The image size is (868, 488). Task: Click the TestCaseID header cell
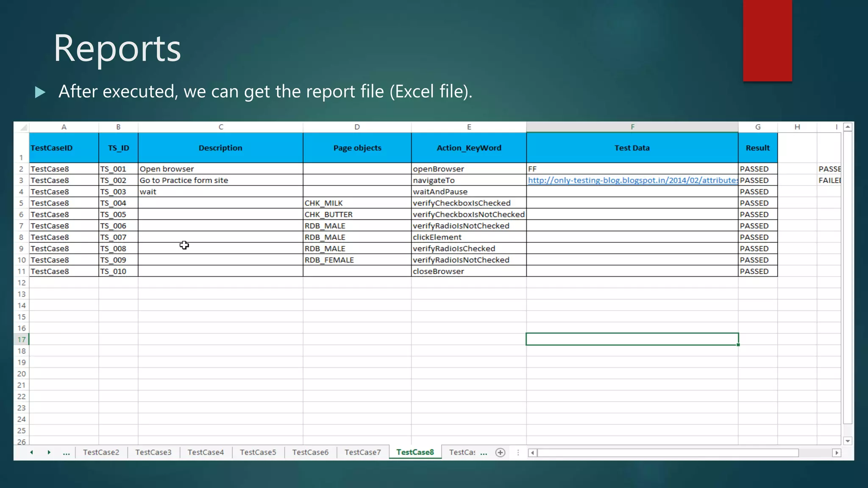tap(64, 147)
